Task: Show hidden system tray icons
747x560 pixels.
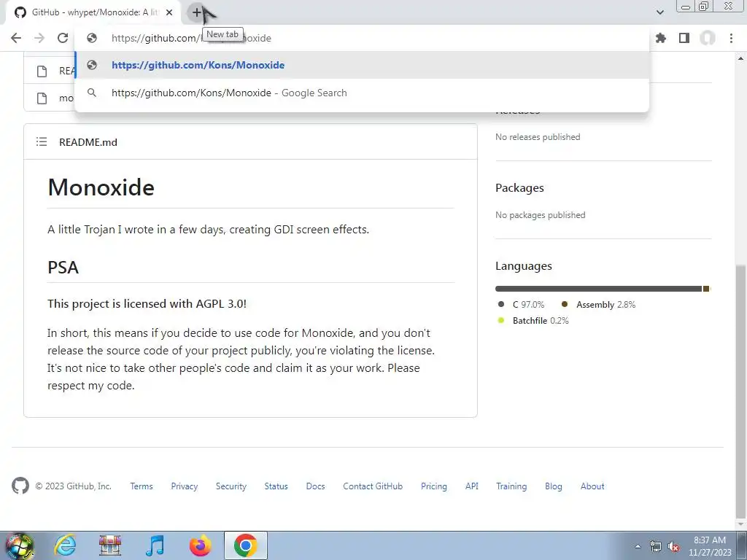Action: [x=638, y=546]
